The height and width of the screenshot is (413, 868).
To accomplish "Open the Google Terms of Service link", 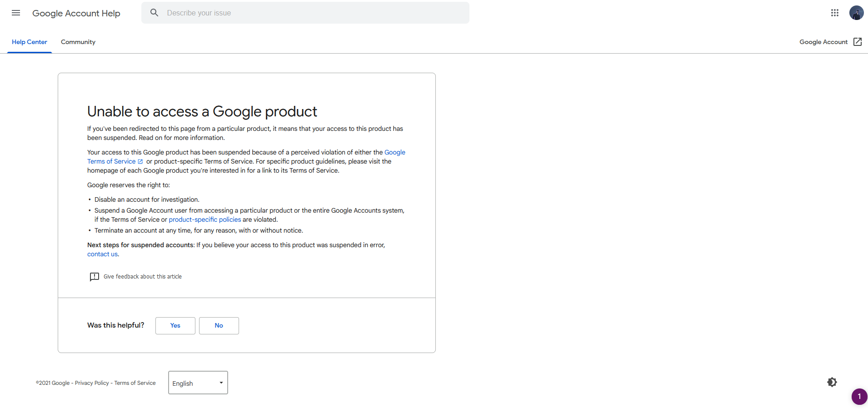I will 111,161.
